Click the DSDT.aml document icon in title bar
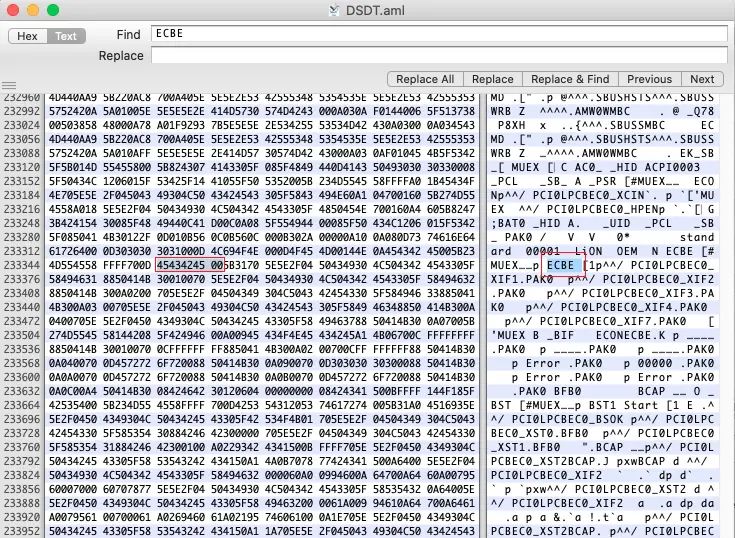This screenshot has height=538, width=735. click(x=334, y=10)
